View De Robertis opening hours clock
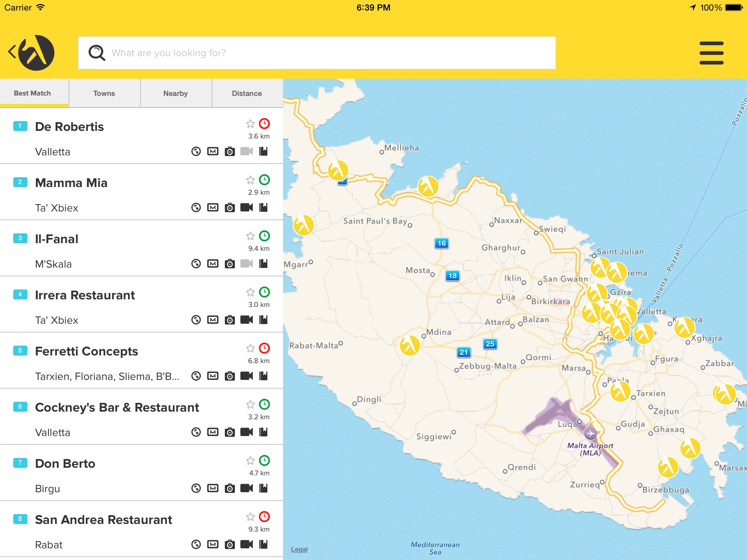This screenshot has height=560, width=747. [x=264, y=124]
